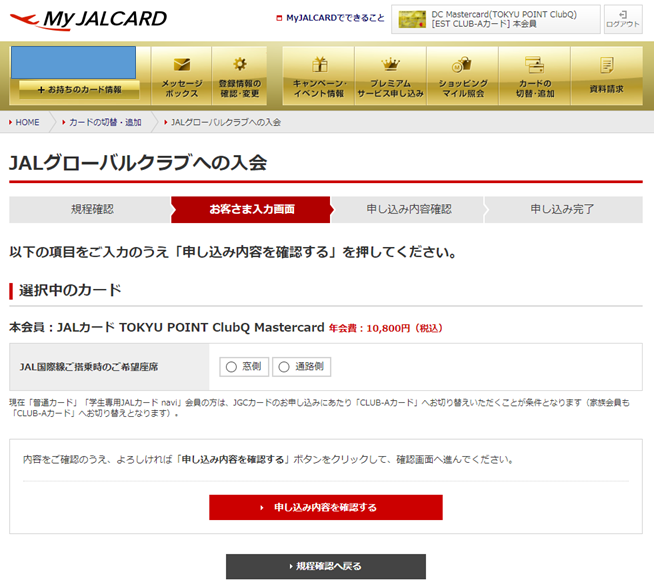Click the 規程確認 step tab
The image size is (654, 582).
pos(90,209)
